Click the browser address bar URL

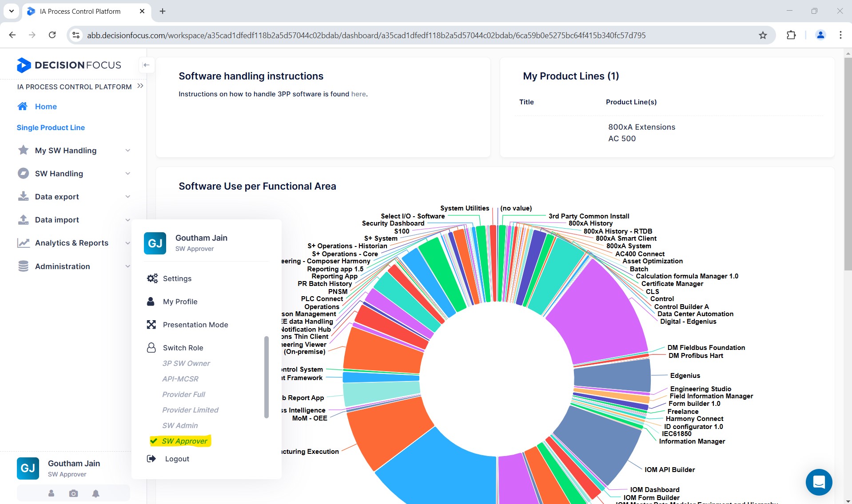point(366,35)
